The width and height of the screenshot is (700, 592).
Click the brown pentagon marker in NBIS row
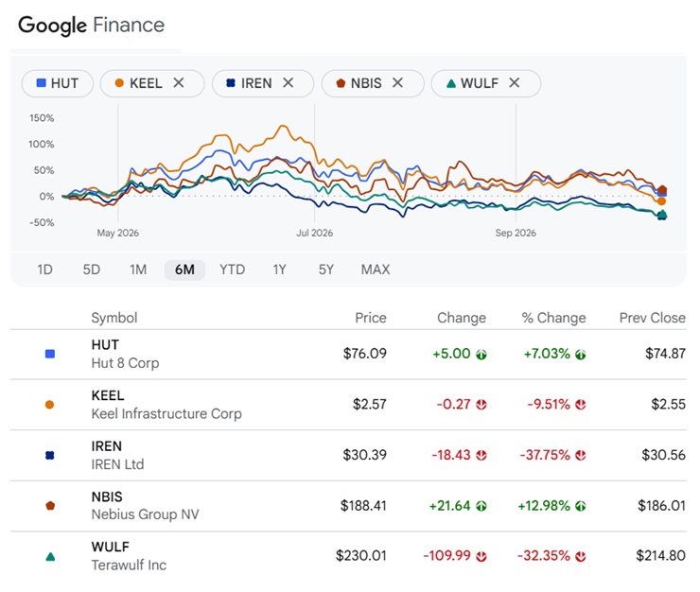50,506
